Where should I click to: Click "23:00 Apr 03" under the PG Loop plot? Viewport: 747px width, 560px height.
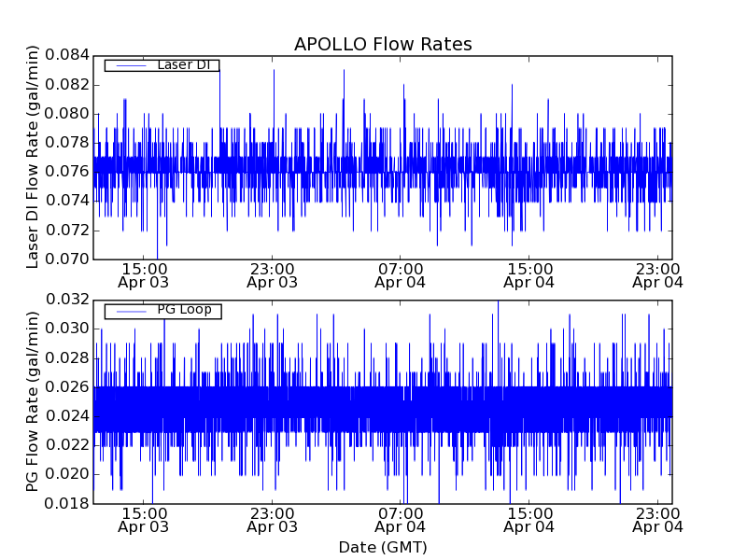click(272, 521)
